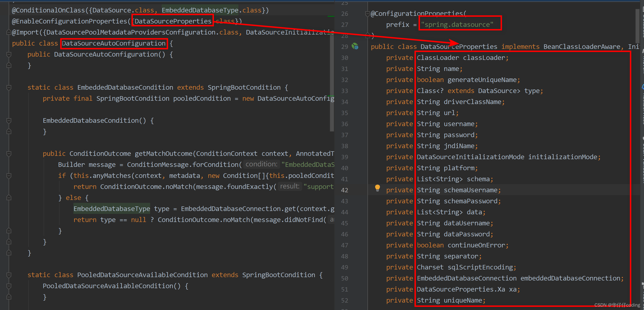Image resolution: width=644 pixels, height=310 pixels.
Task: Click the "result:" inlay parameter hint
Action: point(290,186)
